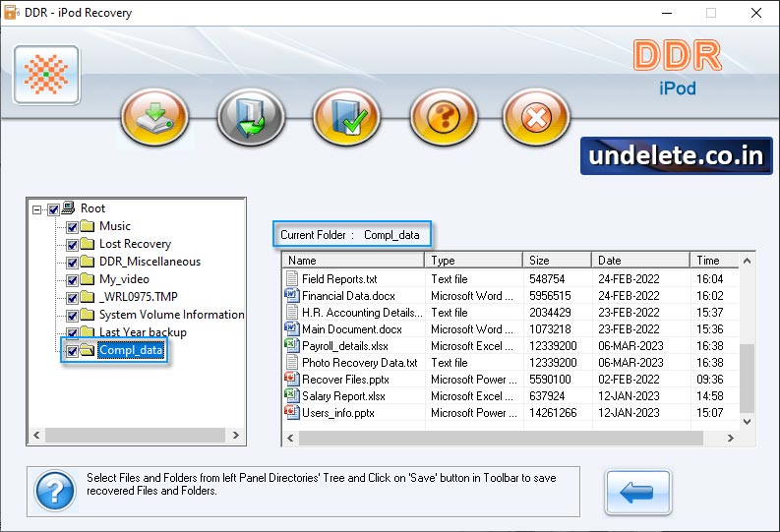The height and width of the screenshot is (532, 780).
Task: Click the red Exit toolbar icon
Action: point(536,118)
